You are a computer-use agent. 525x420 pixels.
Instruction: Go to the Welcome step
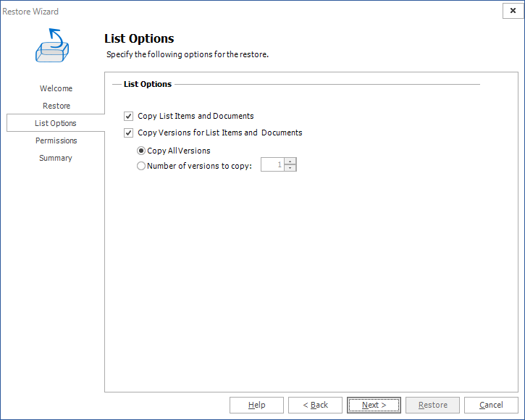coord(56,88)
